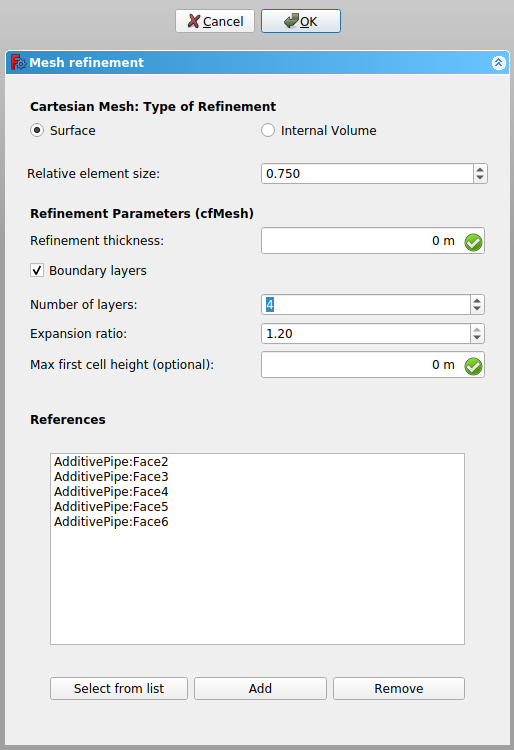
Task: Increase Number of layers with up arrow
Action: coord(477,300)
